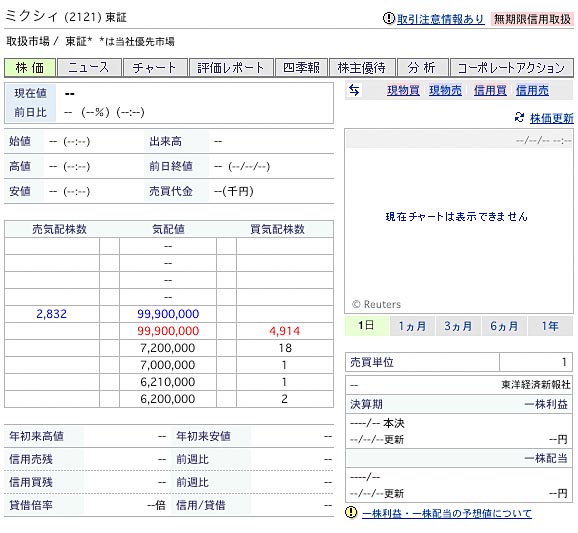Click the buy quantity 4,914
This screenshot has height=533, width=578.
point(285,331)
